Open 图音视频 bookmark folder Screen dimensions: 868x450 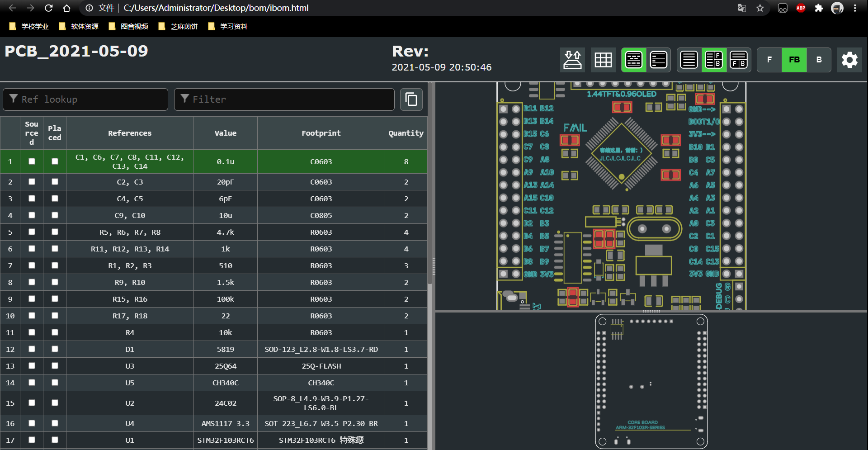pyautogui.click(x=128, y=26)
